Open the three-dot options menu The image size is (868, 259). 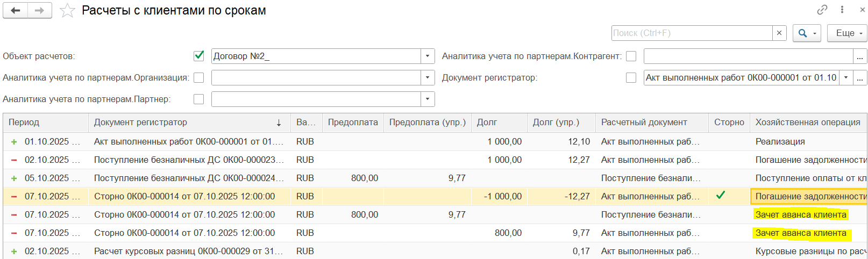pos(842,10)
